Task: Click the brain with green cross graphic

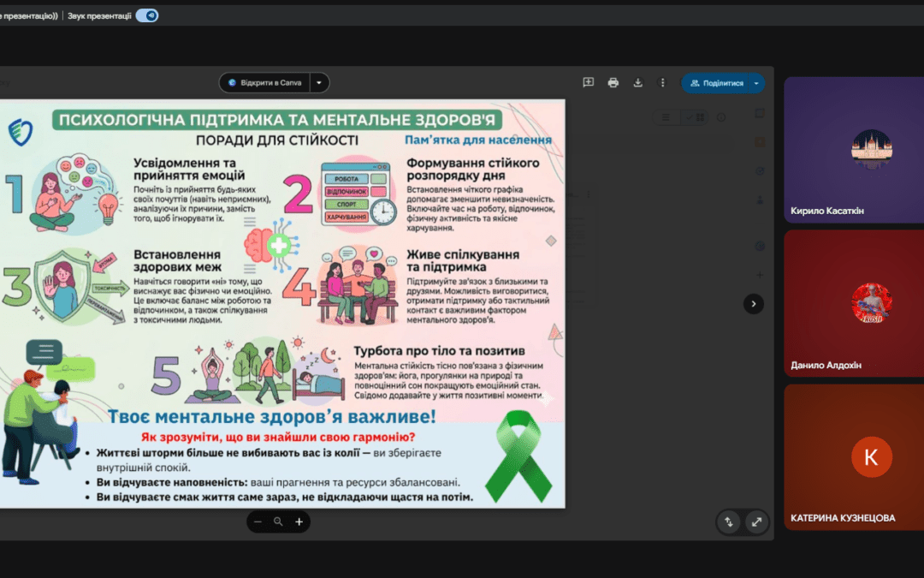Action: point(272,246)
